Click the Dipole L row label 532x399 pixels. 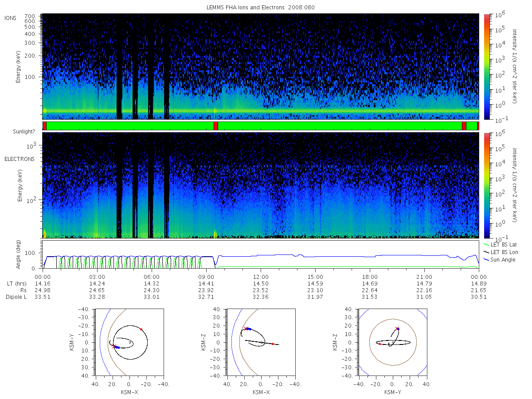[16, 297]
